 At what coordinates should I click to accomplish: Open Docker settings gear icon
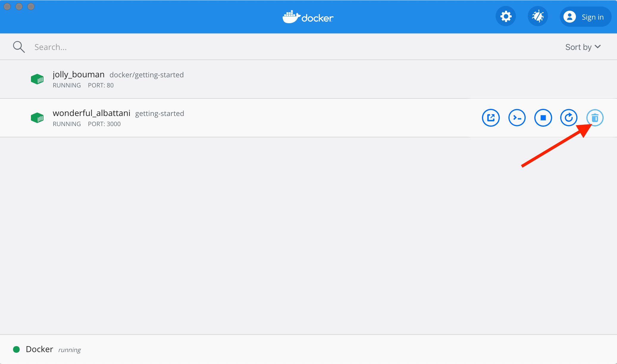click(x=506, y=16)
